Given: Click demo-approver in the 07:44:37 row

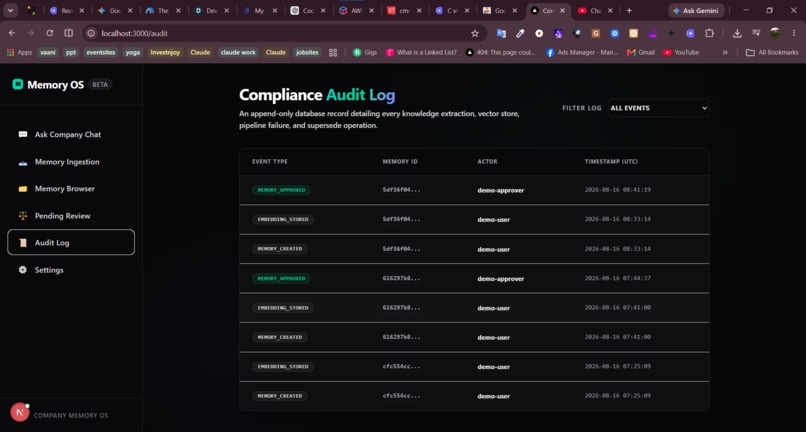Looking at the screenshot, I should (501, 279).
